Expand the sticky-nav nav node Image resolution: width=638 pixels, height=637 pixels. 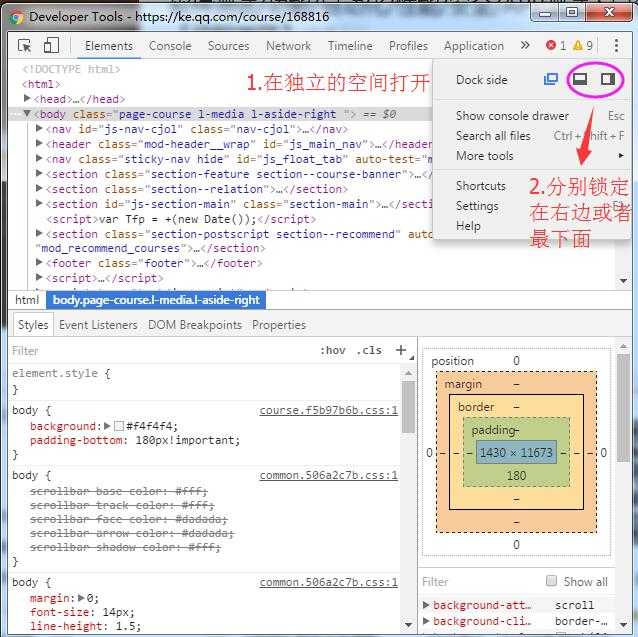39,158
